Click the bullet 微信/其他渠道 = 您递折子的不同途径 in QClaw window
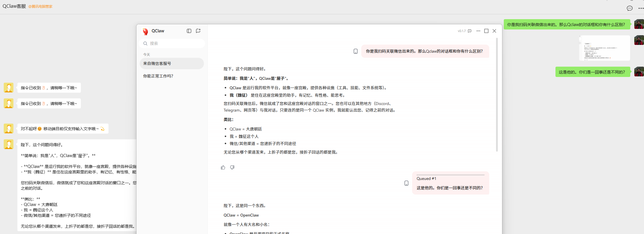The image size is (644, 234). click(263, 144)
